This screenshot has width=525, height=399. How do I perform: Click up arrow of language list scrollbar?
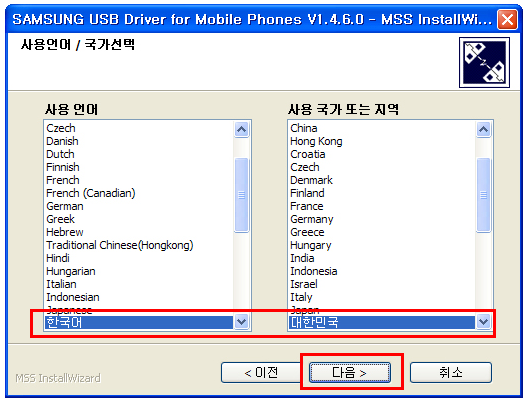(241, 129)
